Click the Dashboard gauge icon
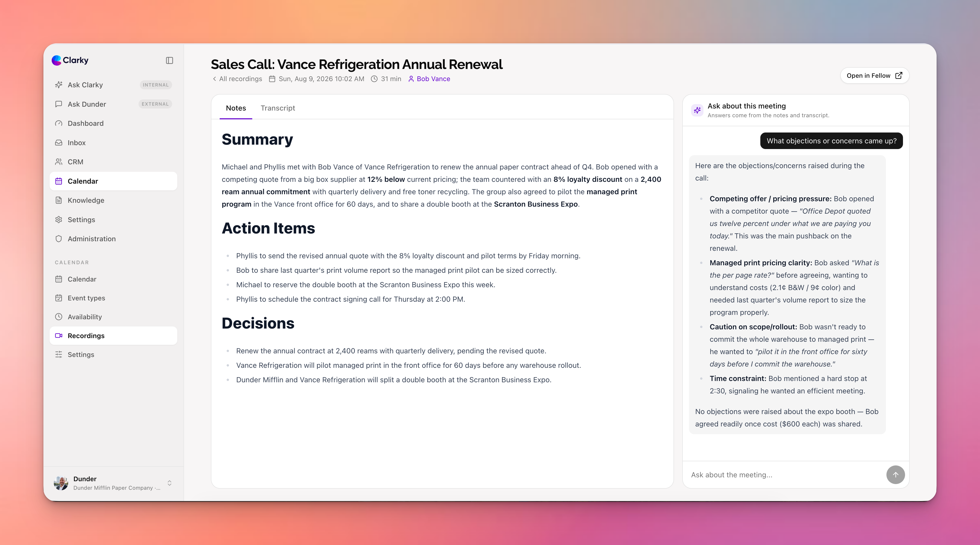Image resolution: width=980 pixels, height=545 pixels. pos(59,123)
